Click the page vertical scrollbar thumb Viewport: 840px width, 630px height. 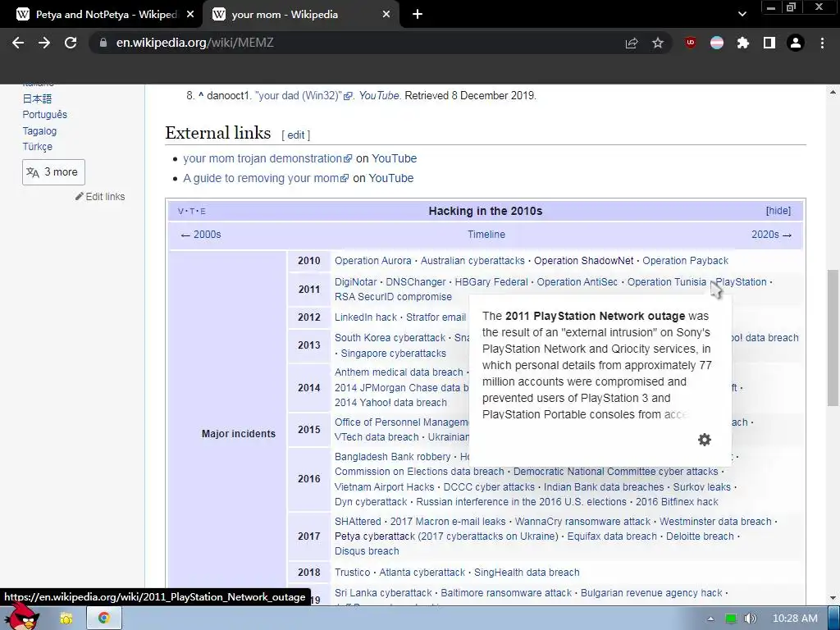833,337
